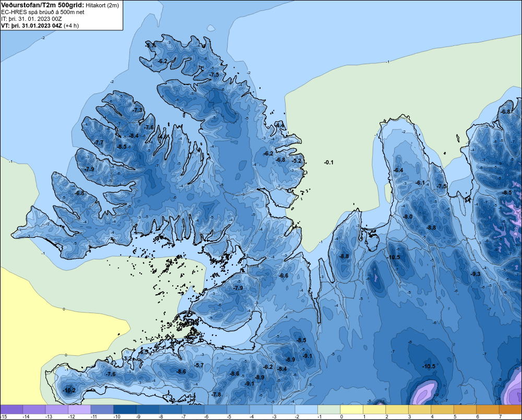Select the orange legend color between 6 and 7

pyautogui.click(x=488, y=410)
